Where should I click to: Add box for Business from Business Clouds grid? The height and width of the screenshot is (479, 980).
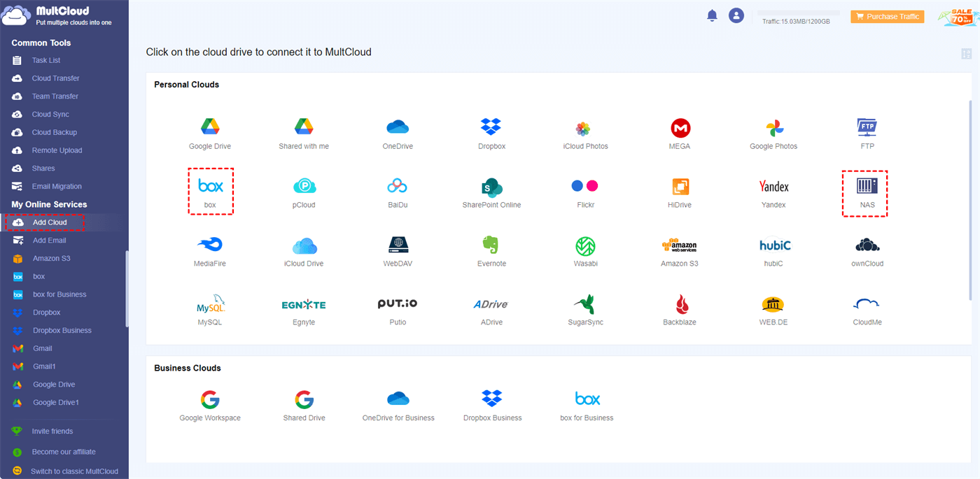587,399
